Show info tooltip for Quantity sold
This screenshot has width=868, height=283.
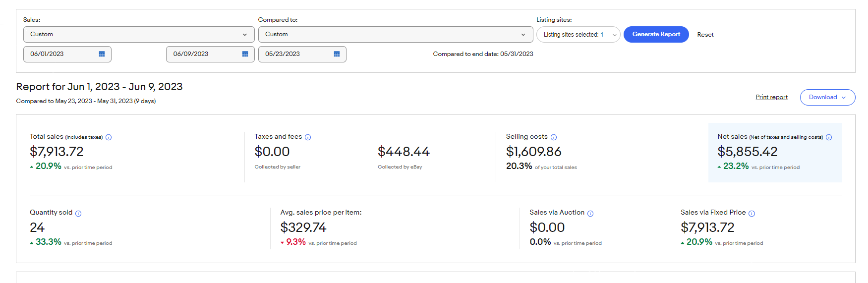click(78, 214)
